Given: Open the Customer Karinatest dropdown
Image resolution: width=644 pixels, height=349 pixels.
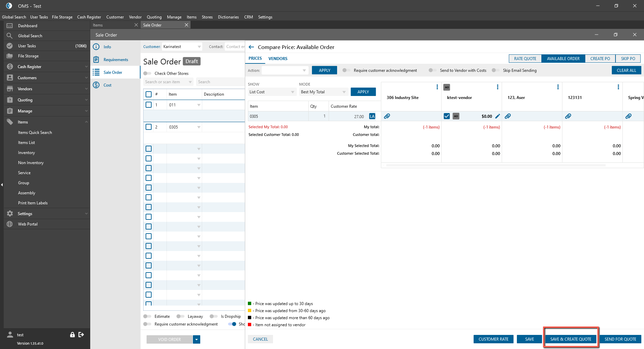Looking at the screenshot, I should (x=199, y=47).
